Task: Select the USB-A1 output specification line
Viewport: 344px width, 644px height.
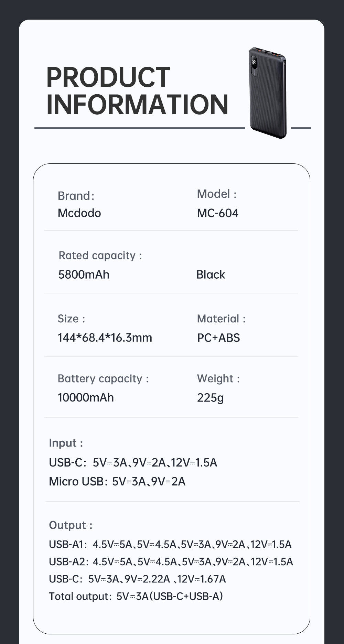Action: [x=170, y=544]
